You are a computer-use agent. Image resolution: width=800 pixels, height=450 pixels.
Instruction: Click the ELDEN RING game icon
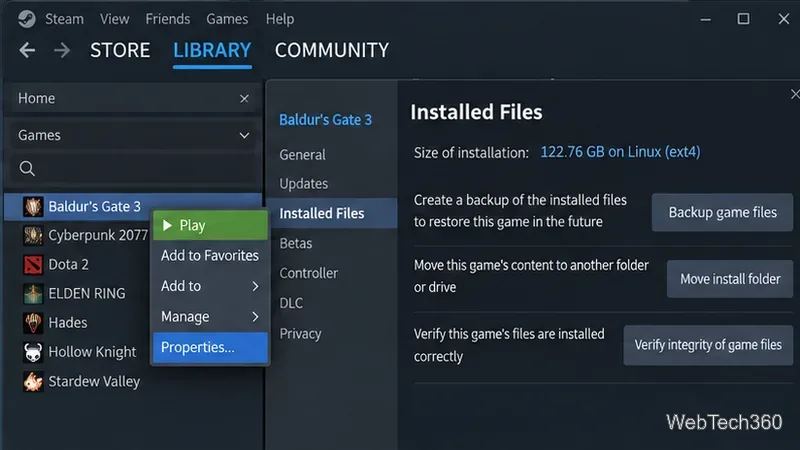pyautogui.click(x=33, y=294)
